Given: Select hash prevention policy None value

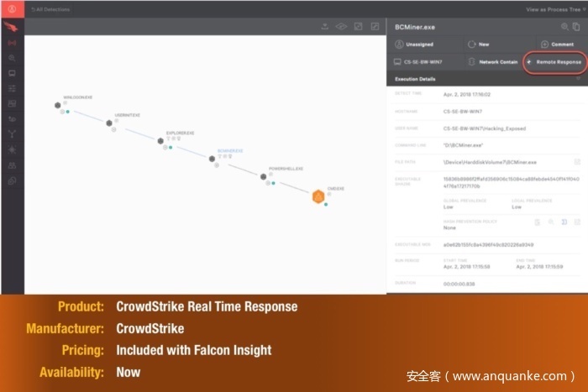Looking at the screenshot, I should tap(449, 227).
